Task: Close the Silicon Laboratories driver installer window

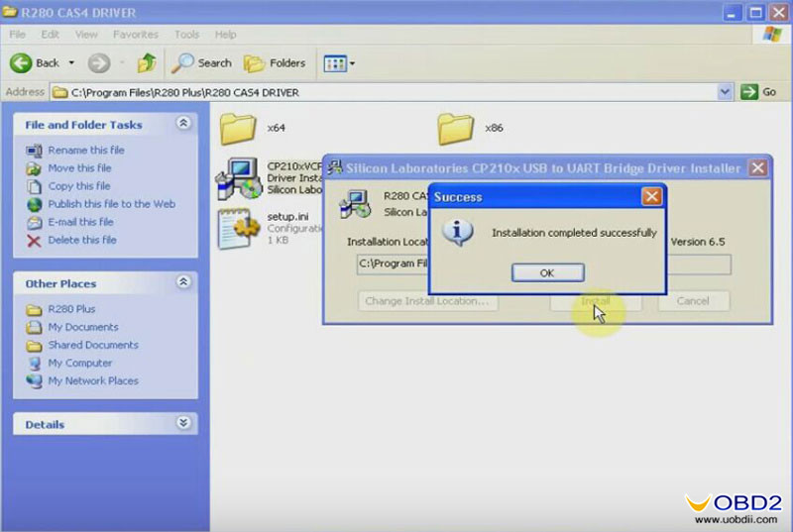Action: (x=757, y=167)
